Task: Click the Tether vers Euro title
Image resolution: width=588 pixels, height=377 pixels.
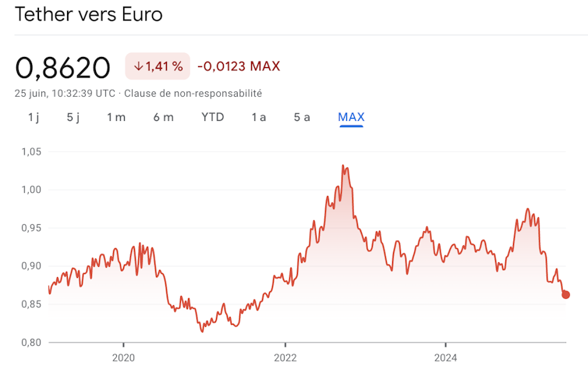Action: click(x=89, y=15)
